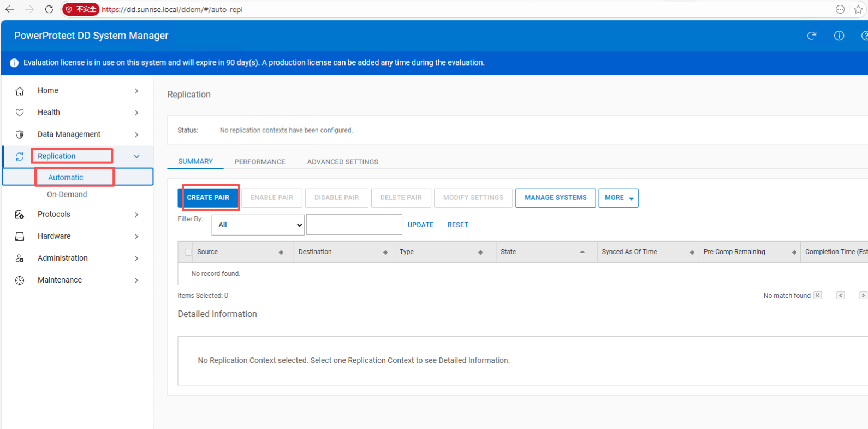Click the Home house icon
868x429 pixels.
click(20, 91)
